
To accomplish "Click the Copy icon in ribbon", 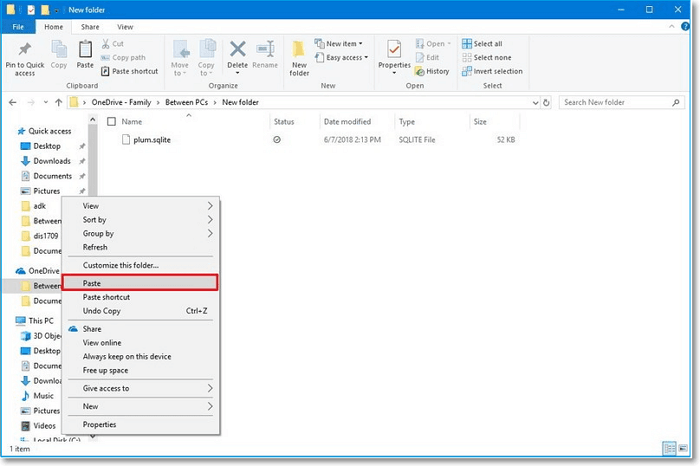I will (x=59, y=52).
